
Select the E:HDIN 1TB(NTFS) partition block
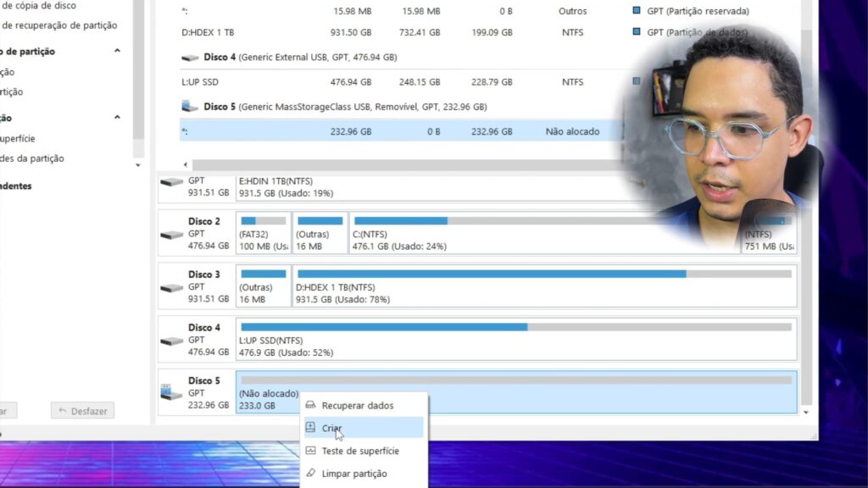click(x=442, y=187)
